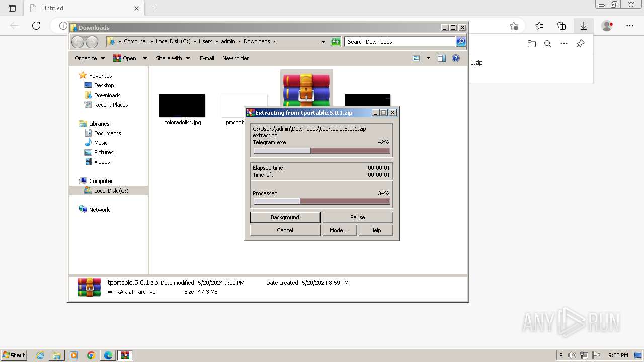644x362 pixels.
Task: Click Background button in extraction dialog
Action: [285, 217]
